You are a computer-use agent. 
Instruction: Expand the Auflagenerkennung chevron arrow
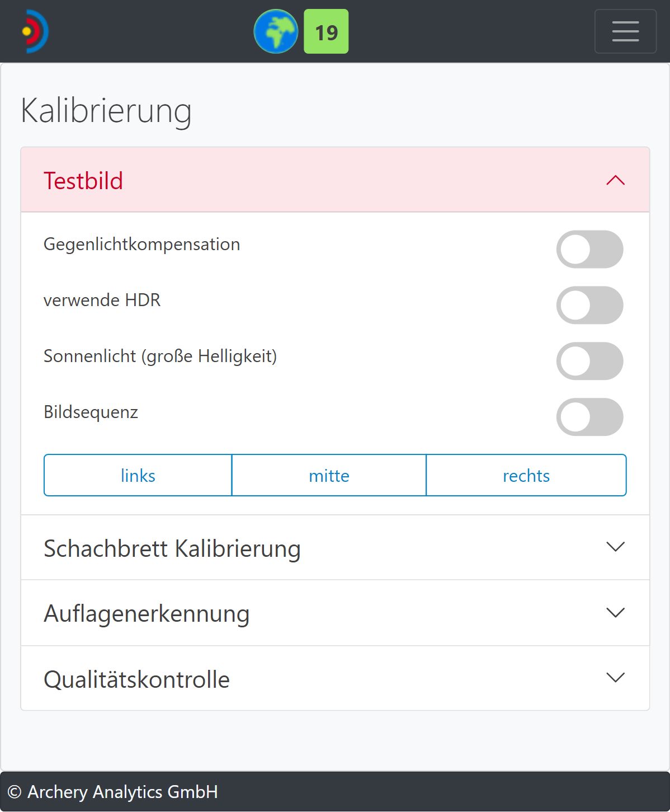pyautogui.click(x=615, y=613)
